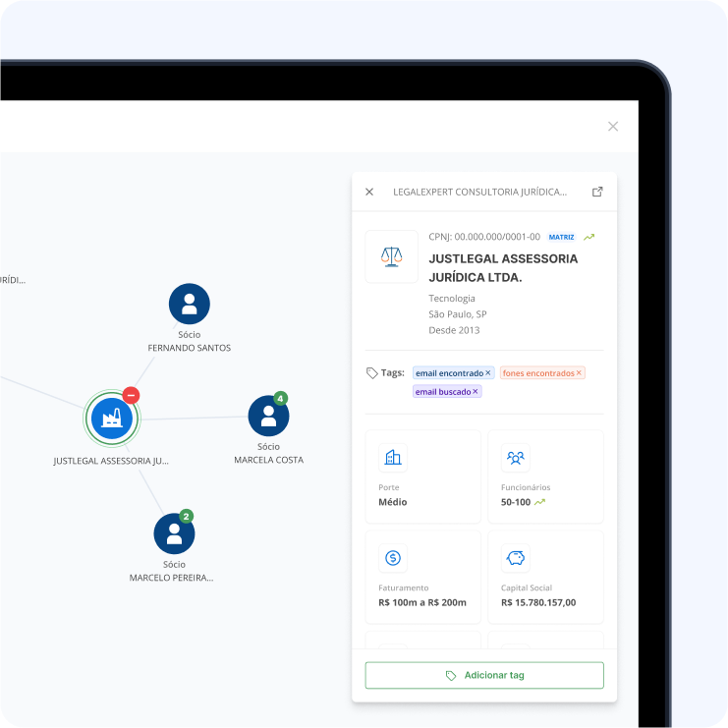The width and height of the screenshot is (728, 728).
Task: Open company details in external link icon
Action: (x=597, y=192)
